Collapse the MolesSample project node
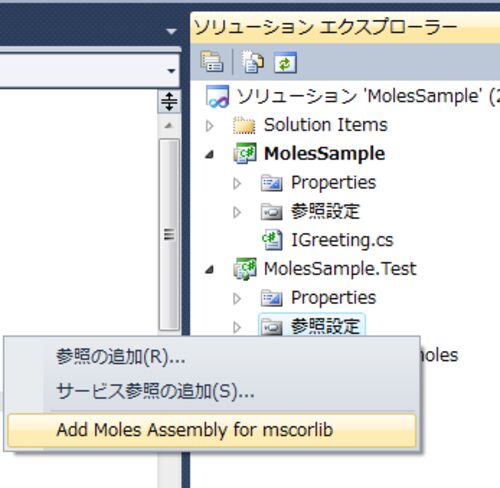This screenshot has width=500, height=488. click(210, 154)
